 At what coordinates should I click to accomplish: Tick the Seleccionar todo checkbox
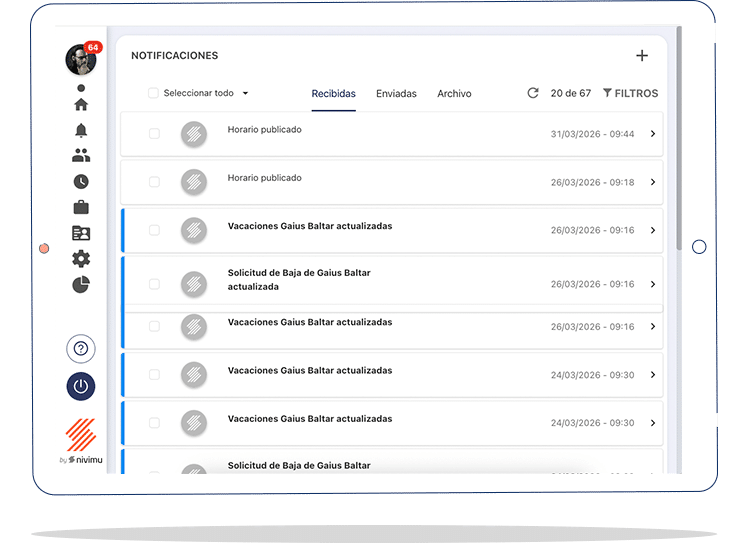coord(153,93)
